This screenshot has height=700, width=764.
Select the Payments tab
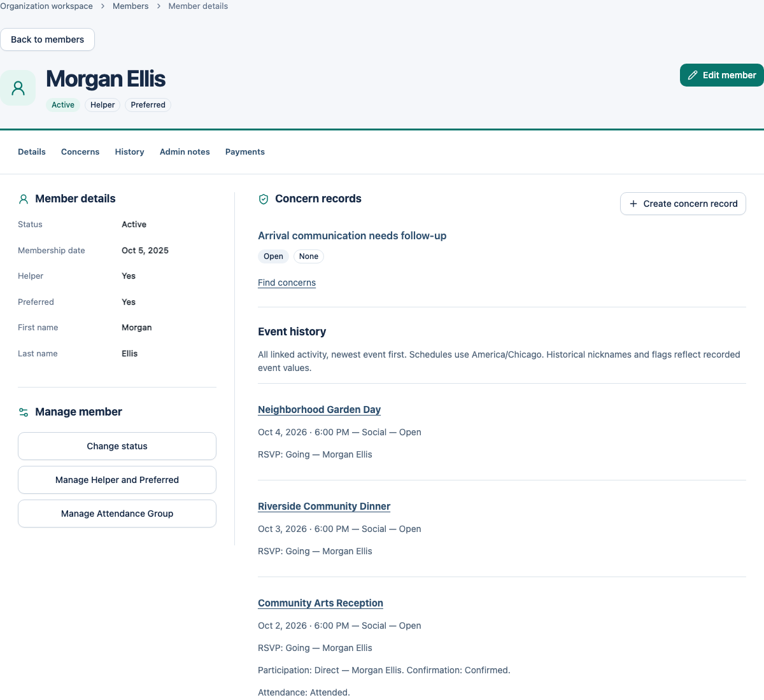[245, 152]
